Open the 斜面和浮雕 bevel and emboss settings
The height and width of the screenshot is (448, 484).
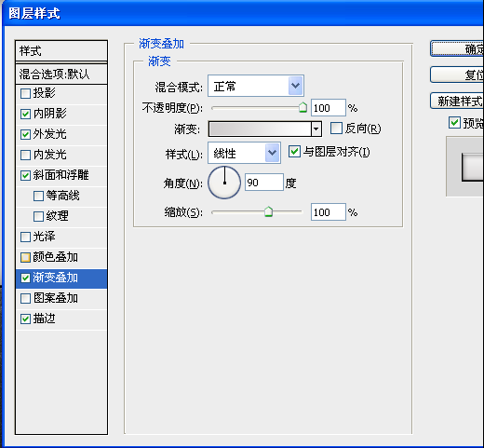coord(61,175)
